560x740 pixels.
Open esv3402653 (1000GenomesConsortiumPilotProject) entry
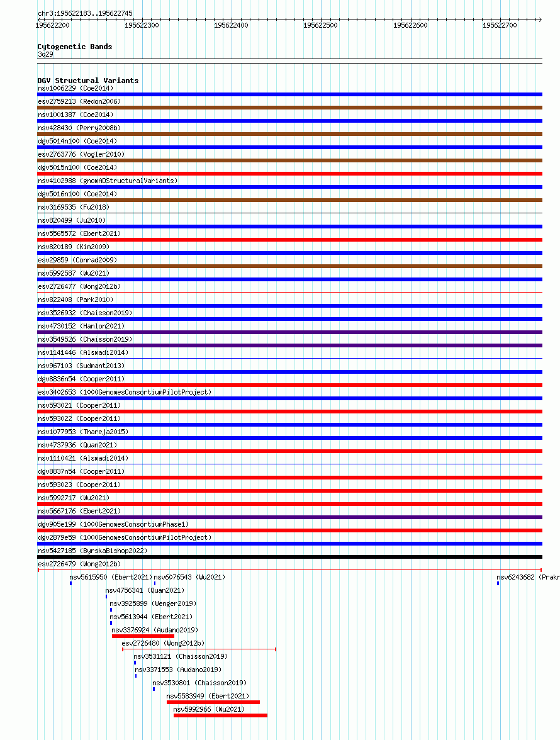(125, 392)
